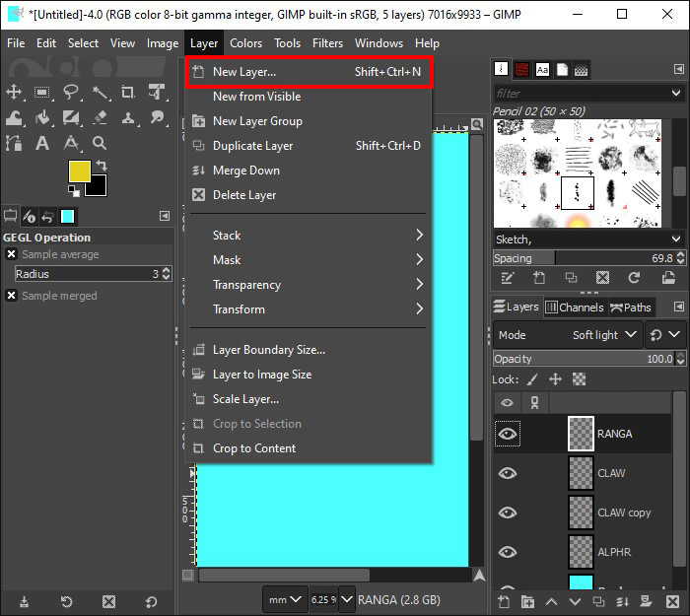Select the Crop tool in the toolbox
This screenshot has width=690, height=616.
pyautogui.click(x=127, y=92)
